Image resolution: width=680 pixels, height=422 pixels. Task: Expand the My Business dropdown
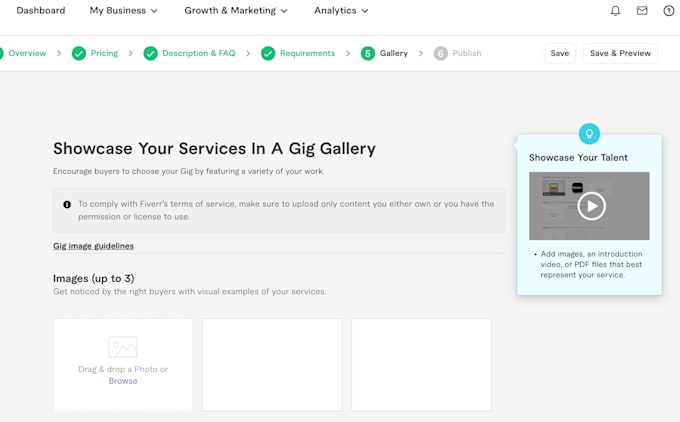(124, 10)
